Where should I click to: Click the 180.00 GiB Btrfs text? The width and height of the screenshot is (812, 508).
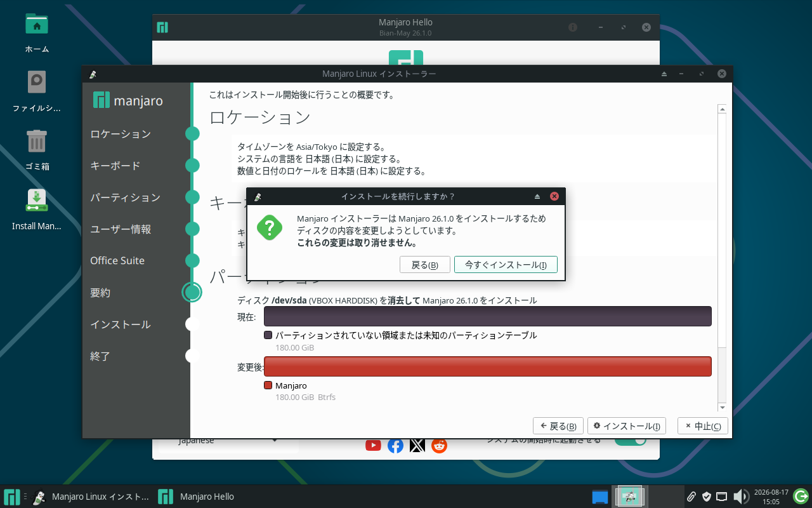[305, 398]
